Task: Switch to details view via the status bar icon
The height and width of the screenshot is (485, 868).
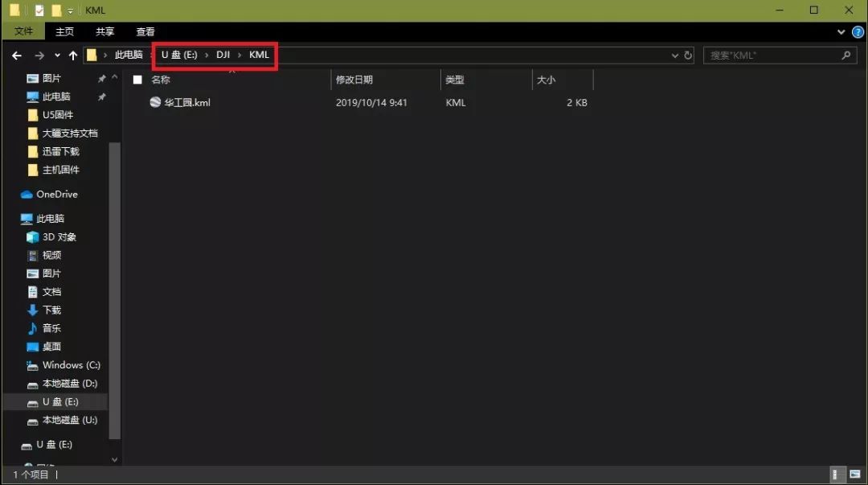Action: click(x=836, y=475)
